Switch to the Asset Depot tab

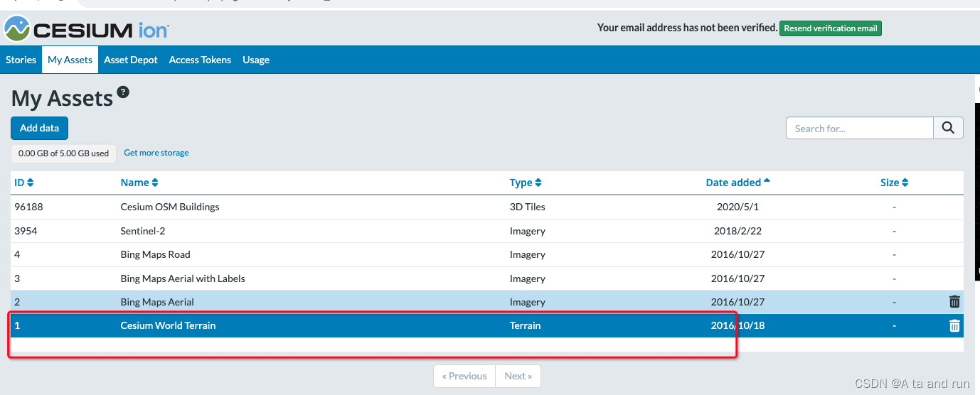point(131,60)
